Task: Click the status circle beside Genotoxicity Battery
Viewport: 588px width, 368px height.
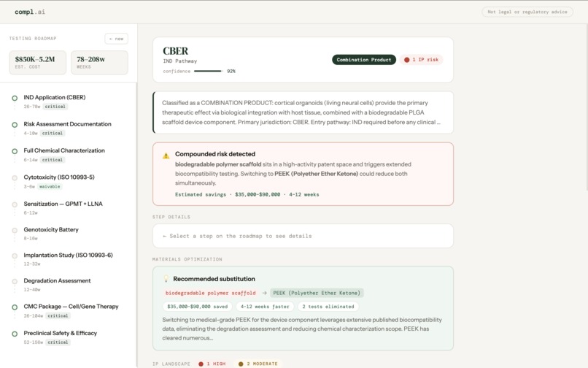Action: click(x=15, y=230)
